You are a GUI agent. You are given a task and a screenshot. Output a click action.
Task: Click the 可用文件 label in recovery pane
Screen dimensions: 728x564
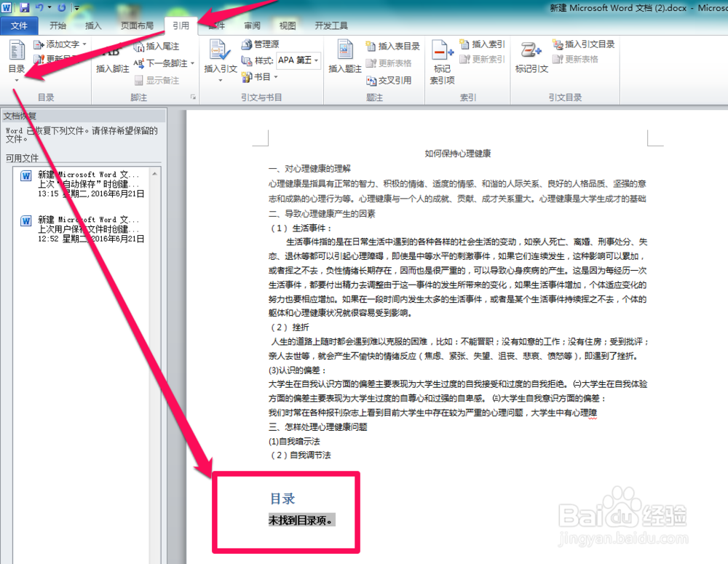tap(22, 159)
